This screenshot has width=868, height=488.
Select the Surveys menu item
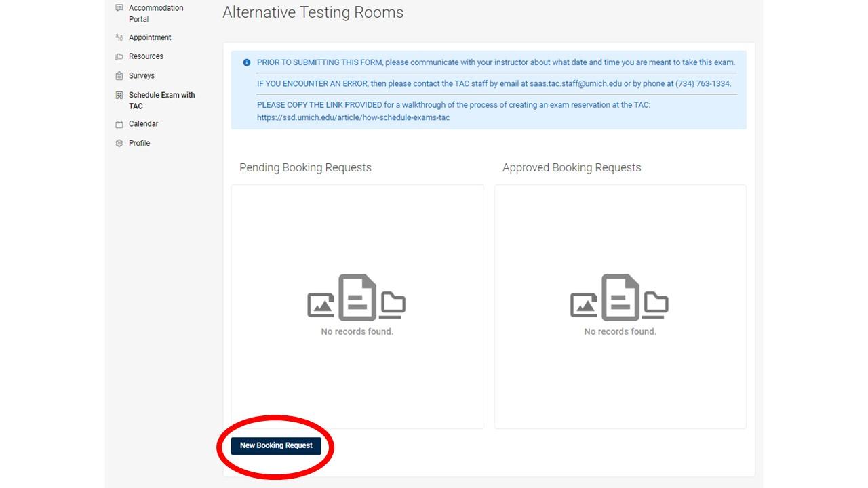point(142,75)
